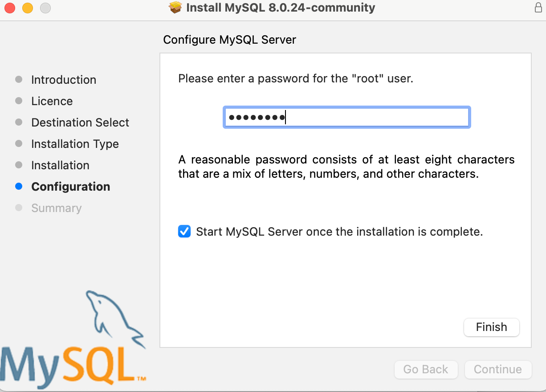Viewport: 546px width, 392px height.
Task: Click the gray bullet next to Summary
Action: click(x=19, y=208)
